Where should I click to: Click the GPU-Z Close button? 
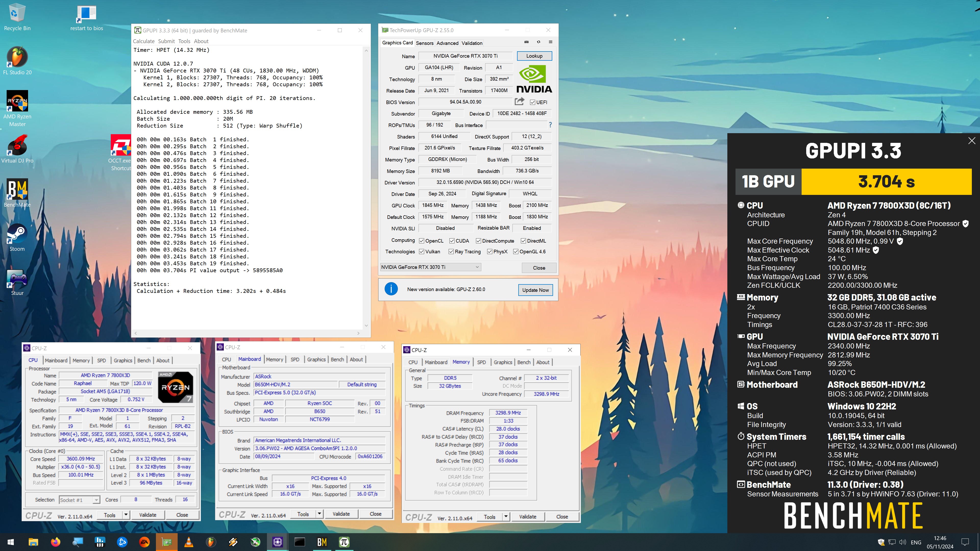539,268
